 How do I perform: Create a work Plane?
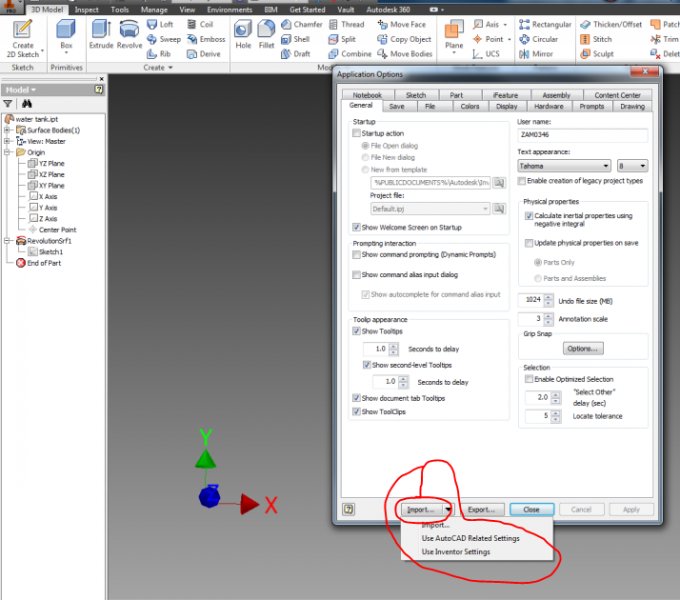(454, 34)
